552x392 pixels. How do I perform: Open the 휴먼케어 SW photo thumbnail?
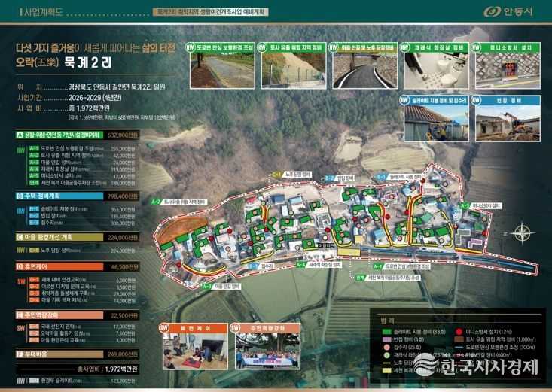coord(195,351)
